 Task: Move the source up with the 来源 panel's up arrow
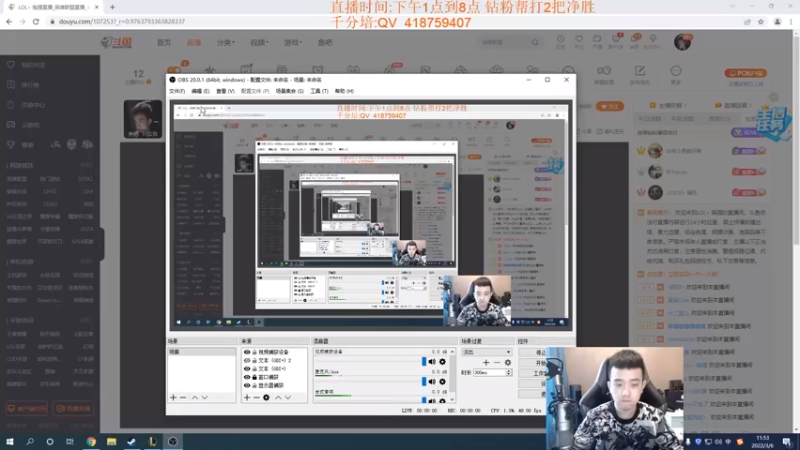point(278,397)
